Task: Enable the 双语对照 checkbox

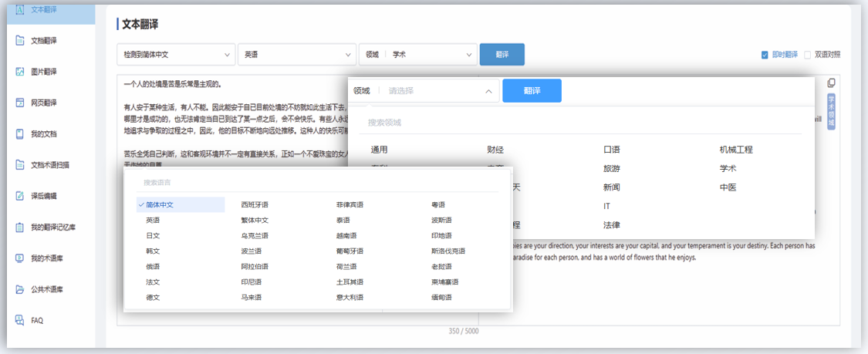Action: coord(808,55)
